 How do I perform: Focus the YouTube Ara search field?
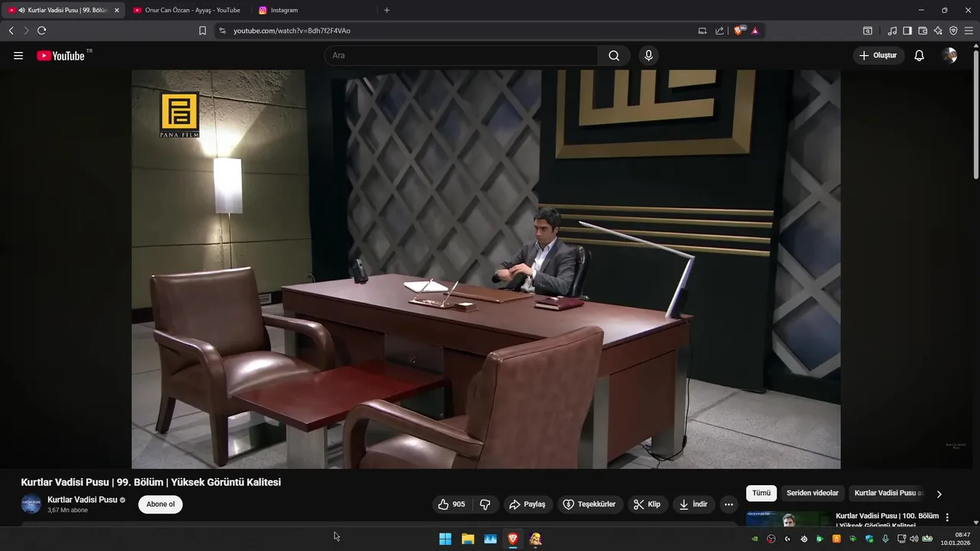pyautogui.click(x=461, y=56)
